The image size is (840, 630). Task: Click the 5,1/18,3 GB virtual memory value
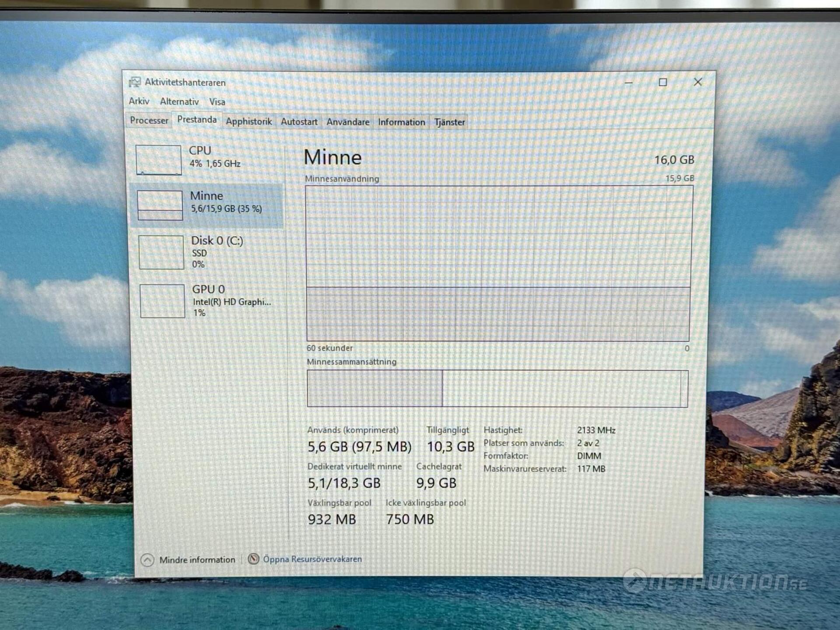[344, 483]
